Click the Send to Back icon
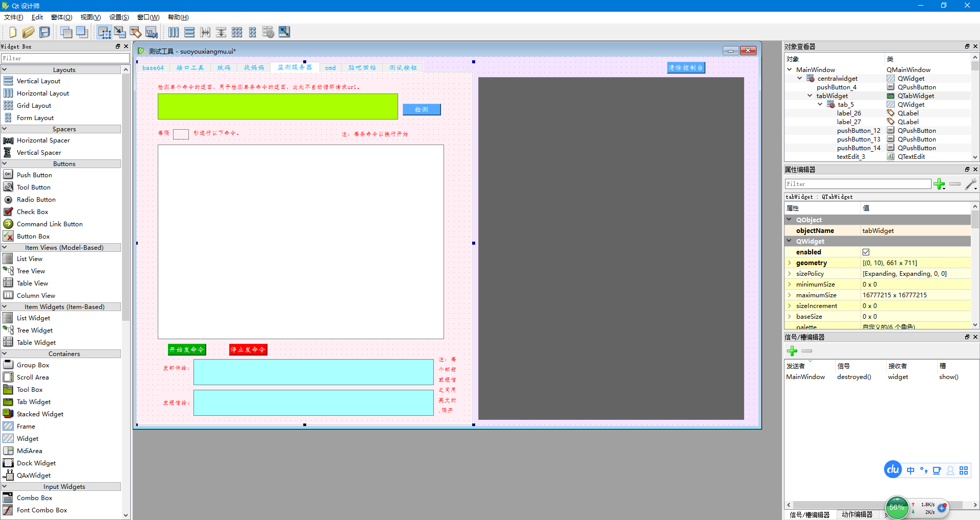The height and width of the screenshot is (520, 980). (x=66, y=32)
